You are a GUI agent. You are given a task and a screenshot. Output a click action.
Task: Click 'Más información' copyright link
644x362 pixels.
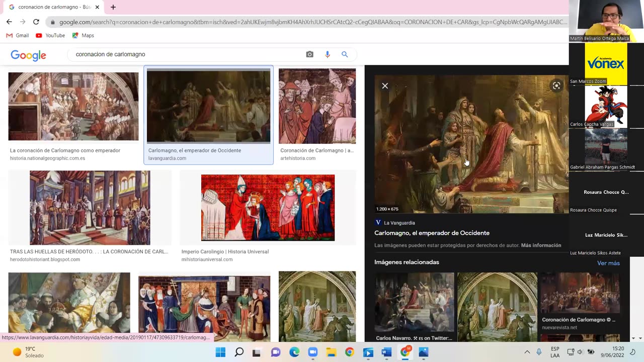pyautogui.click(x=541, y=245)
